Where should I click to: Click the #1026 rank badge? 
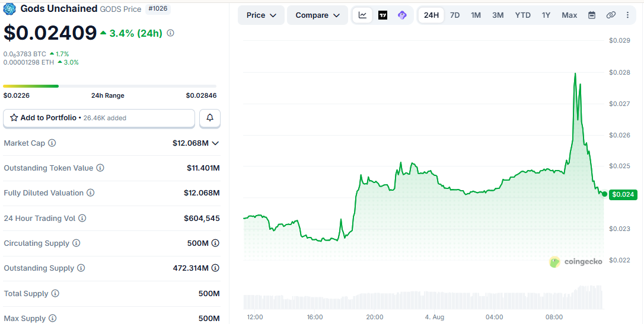pyautogui.click(x=158, y=8)
